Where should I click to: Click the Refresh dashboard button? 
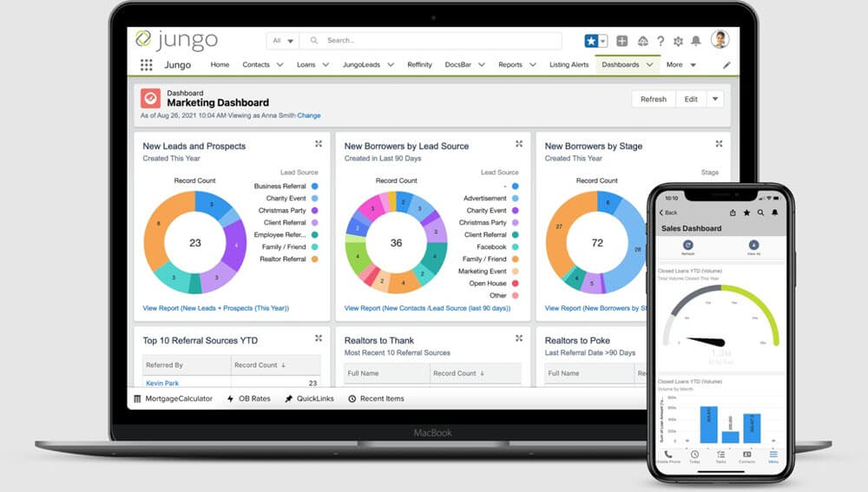[x=654, y=99]
